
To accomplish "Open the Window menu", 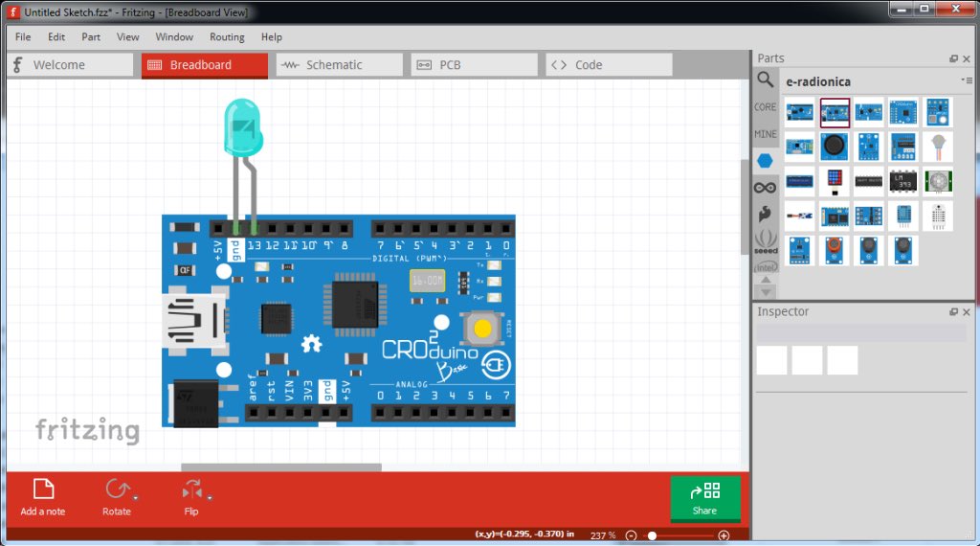I will click(174, 37).
